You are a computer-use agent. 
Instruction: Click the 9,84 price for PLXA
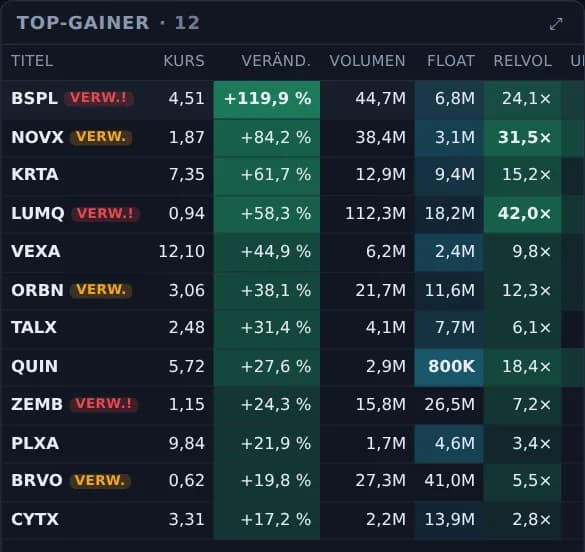187,444
